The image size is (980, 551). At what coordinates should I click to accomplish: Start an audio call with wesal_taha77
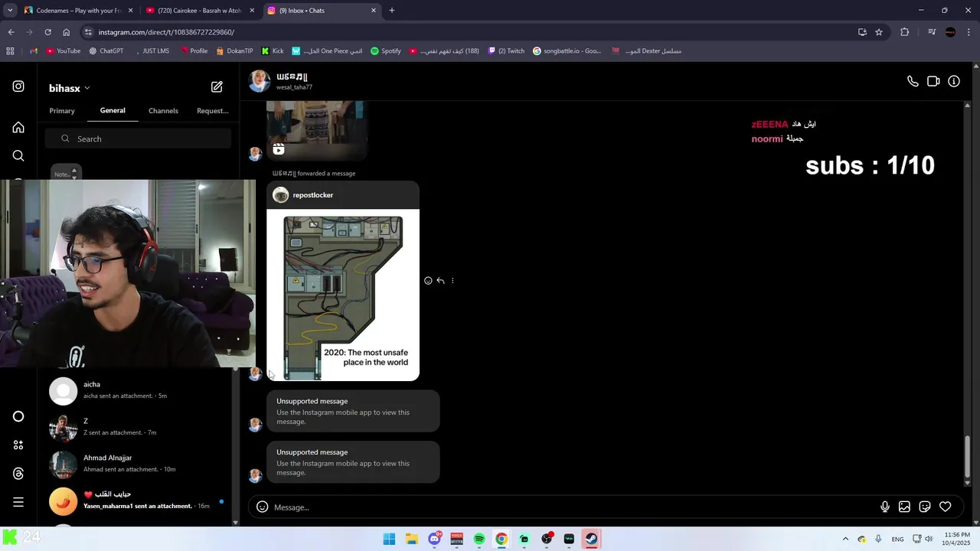pyautogui.click(x=913, y=81)
